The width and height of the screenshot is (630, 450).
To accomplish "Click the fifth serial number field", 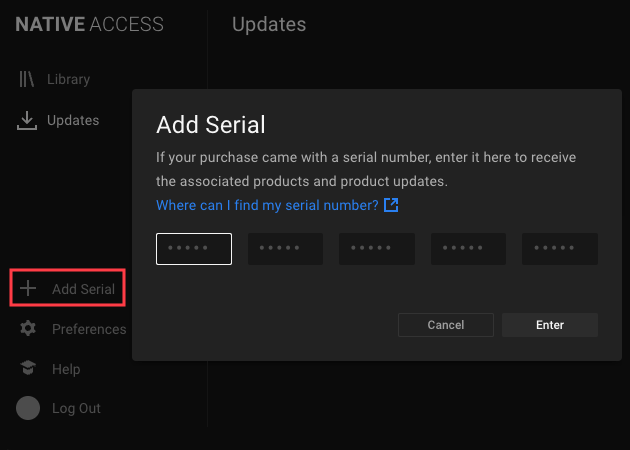I will click(x=560, y=249).
